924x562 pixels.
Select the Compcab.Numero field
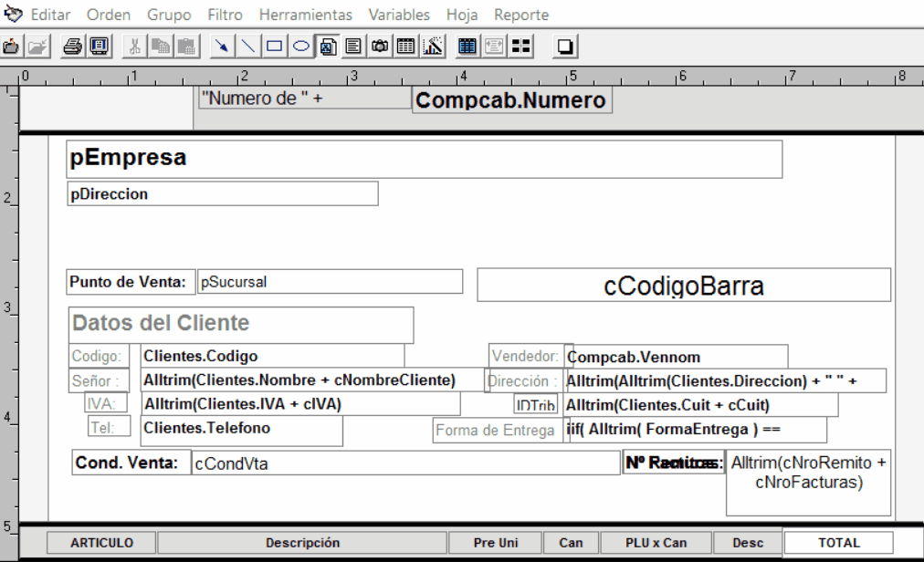[x=512, y=100]
